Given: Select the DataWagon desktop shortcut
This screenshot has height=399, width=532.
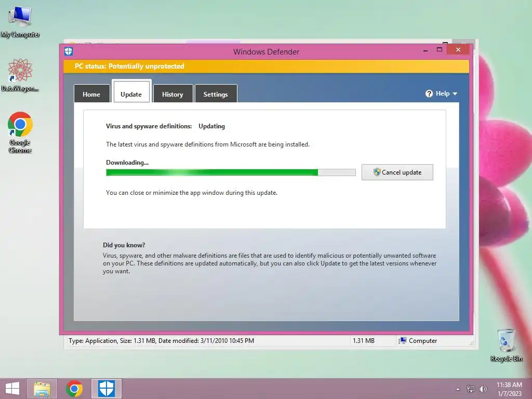Looking at the screenshot, I should point(20,75).
